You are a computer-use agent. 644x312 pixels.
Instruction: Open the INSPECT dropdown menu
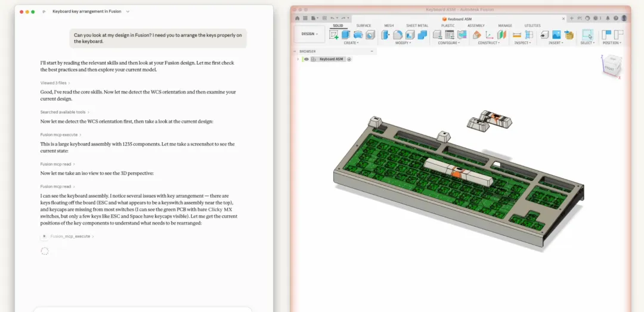(x=522, y=43)
